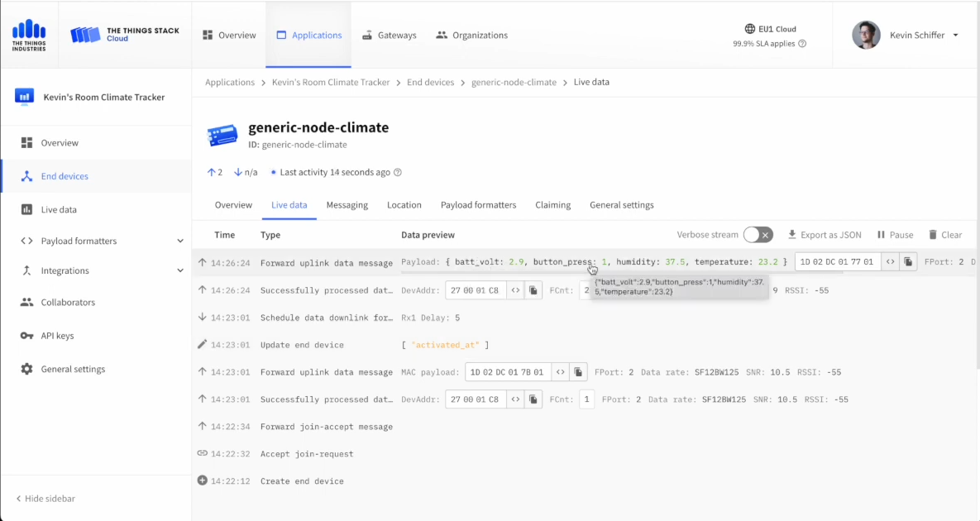Toggle byte view of DevAddr at 14:26:24

pyautogui.click(x=515, y=290)
